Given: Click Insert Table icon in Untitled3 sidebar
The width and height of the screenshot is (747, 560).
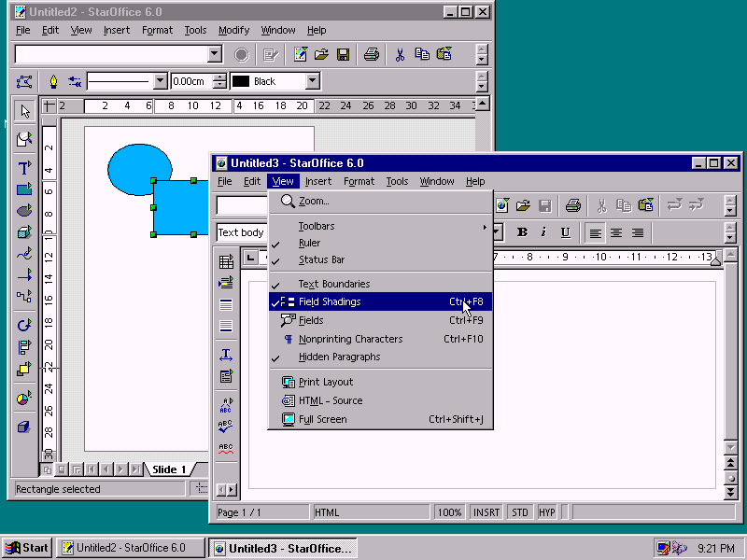Looking at the screenshot, I should point(226,261).
